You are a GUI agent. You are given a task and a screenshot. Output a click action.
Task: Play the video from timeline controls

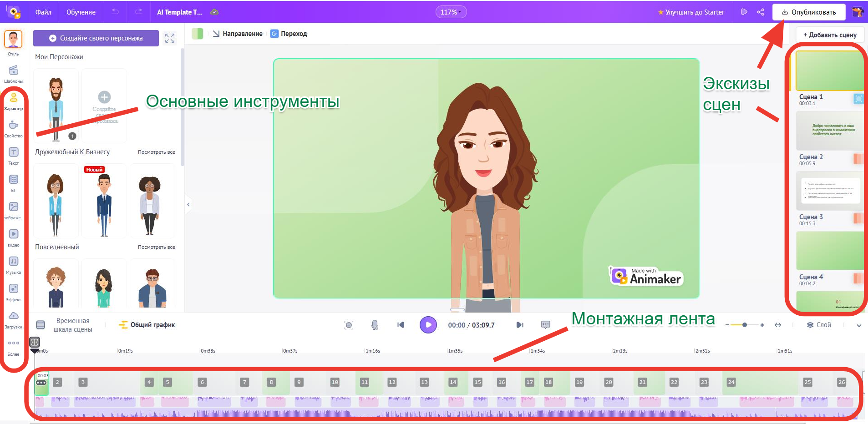coord(428,325)
